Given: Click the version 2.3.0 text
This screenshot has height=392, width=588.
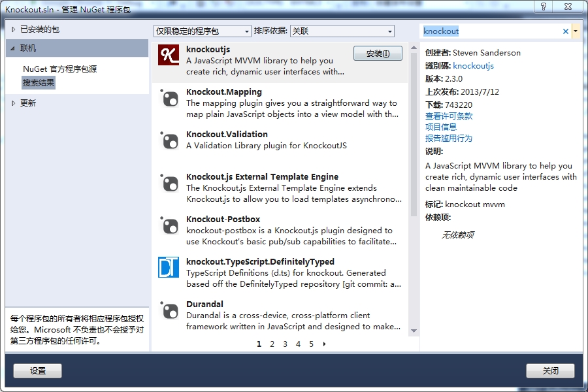Looking at the screenshot, I should (454, 79).
